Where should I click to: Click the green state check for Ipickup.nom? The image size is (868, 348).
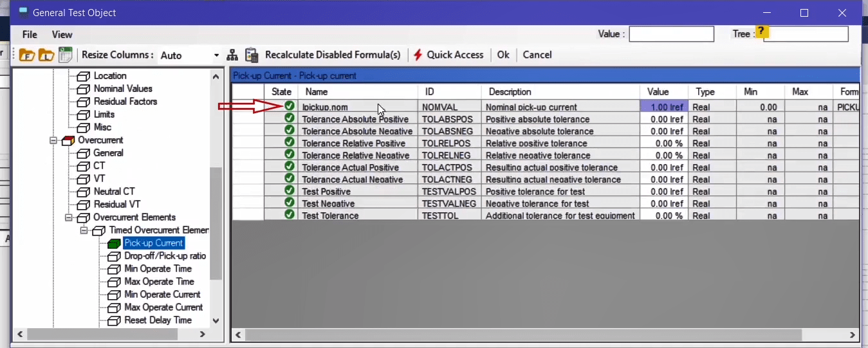click(x=290, y=106)
